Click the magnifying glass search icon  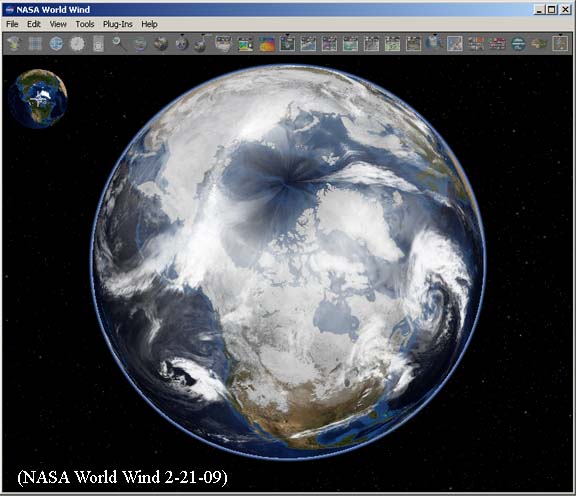[119, 44]
